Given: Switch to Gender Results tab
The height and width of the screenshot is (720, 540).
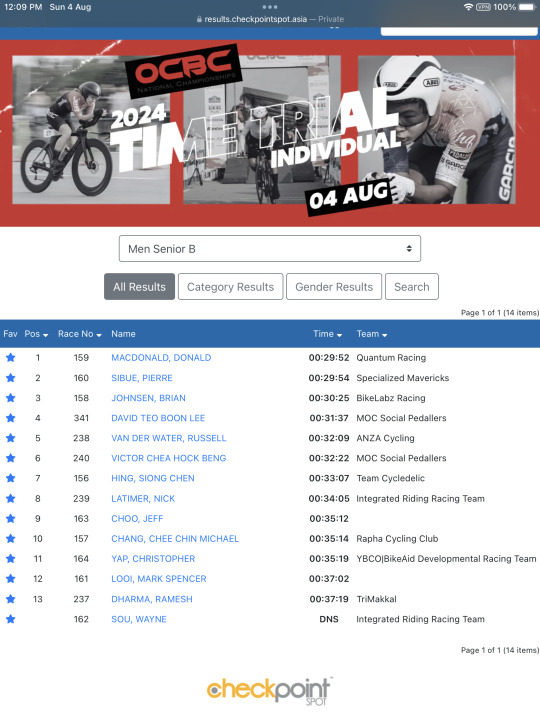Looking at the screenshot, I should pos(334,287).
